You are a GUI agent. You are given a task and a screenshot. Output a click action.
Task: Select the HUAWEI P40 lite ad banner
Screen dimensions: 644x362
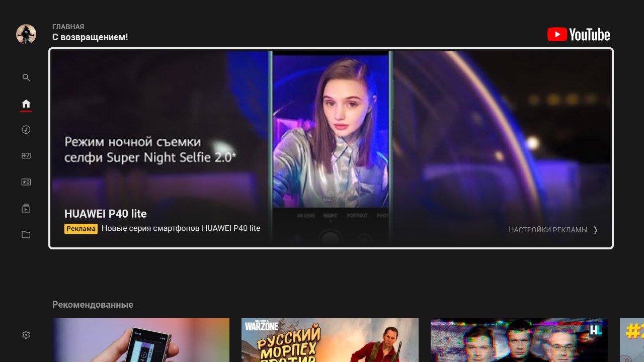click(x=331, y=148)
